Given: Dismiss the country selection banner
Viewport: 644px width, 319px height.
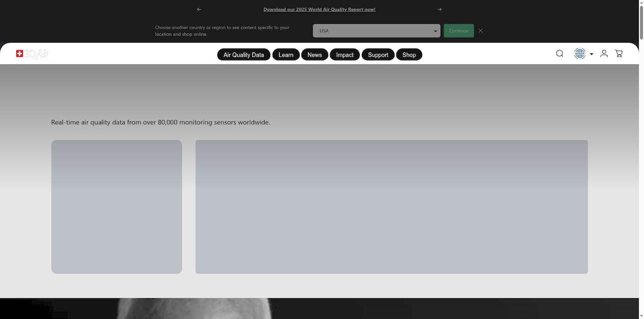Looking at the screenshot, I should point(480,31).
